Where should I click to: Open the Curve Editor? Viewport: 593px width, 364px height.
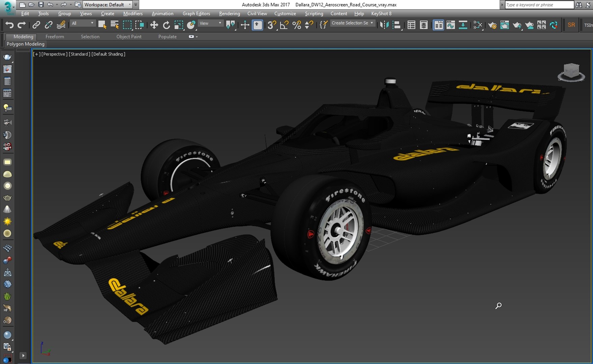pos(451,25)
